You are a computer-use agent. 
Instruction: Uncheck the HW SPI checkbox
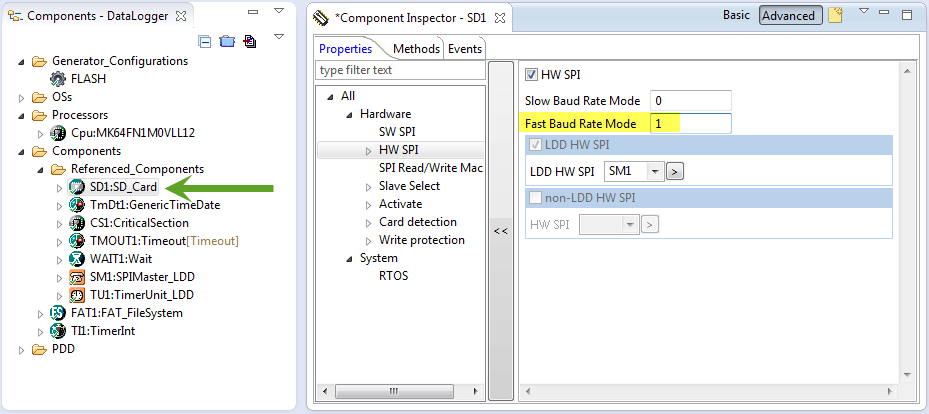(x=532, y=74)
